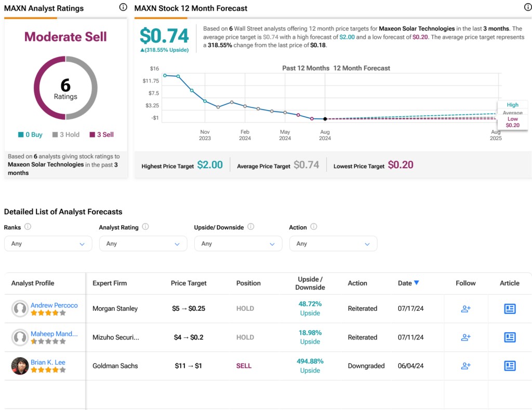This screenshot has width=532, height=410.
Task: Open Morgan Stanley article icon
Action: tap(510, 309)
